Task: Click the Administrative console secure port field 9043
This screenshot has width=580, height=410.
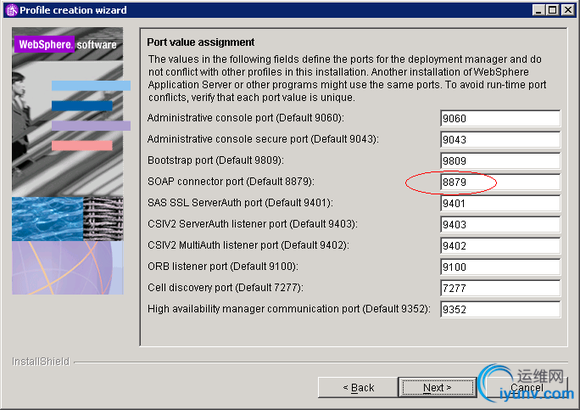Action: point(500,140)
